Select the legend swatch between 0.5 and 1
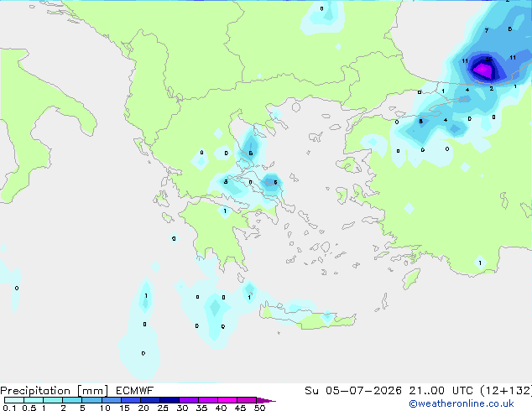 pos(34,400)
